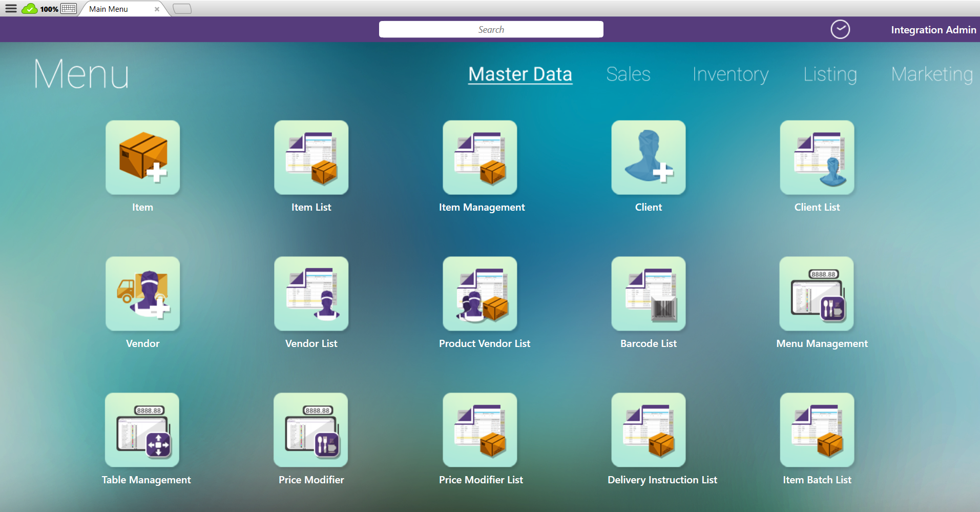980x512 pixels.
Task: Click the clock icon in the header
Action: pos(840,29)
